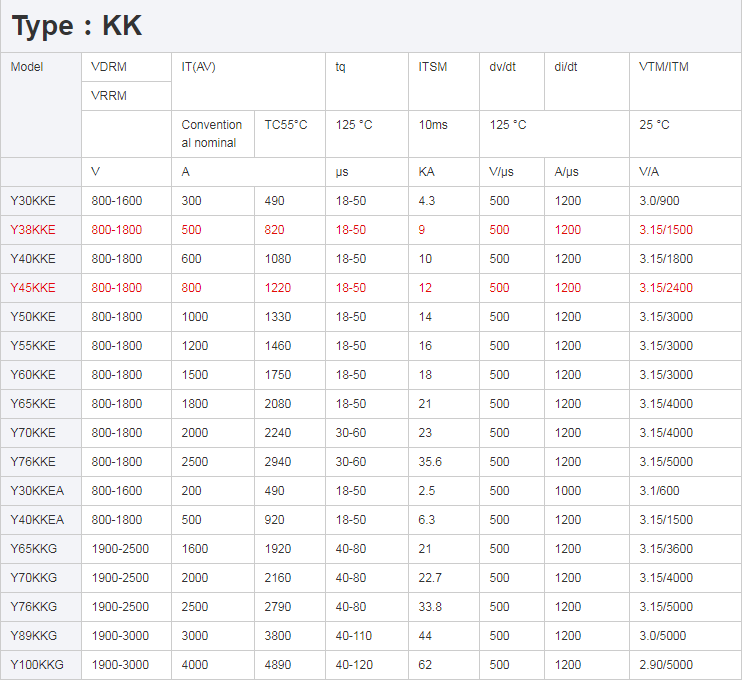Image resolution: width=743 pixels, height=681 pixels.
Task: Select the VTM/ITM column header
Action: click(x=664, y=67)
